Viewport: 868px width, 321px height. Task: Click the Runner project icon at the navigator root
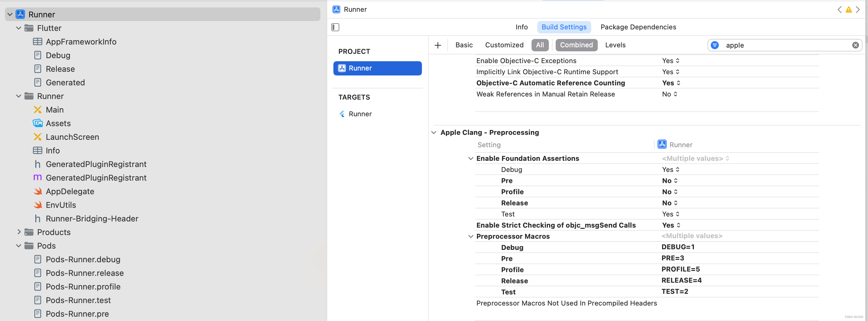20,14
